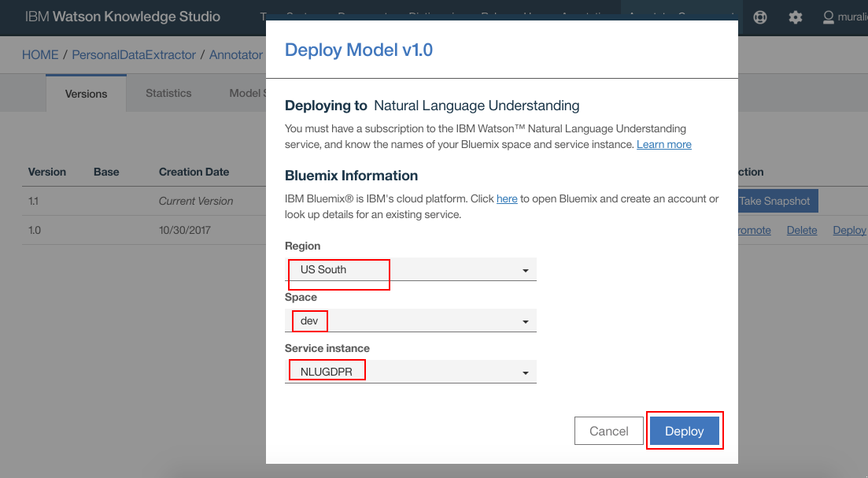Viewport: 868px width, 478px height.
Task: Click Deploy link in version 1.0 row
Action: pyautogui.click(x=849, y=231)
